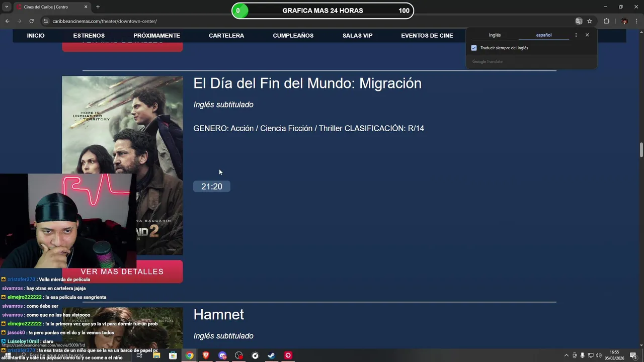This screenshot has height=362, width=644.
Task: Open the red circle app in taskbar
Action: (288, 355)
